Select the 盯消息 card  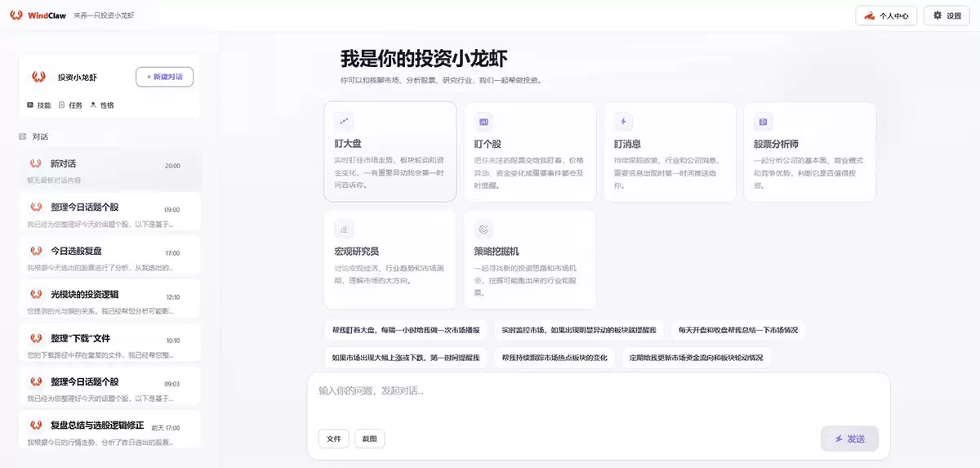[x=670, y=151]
